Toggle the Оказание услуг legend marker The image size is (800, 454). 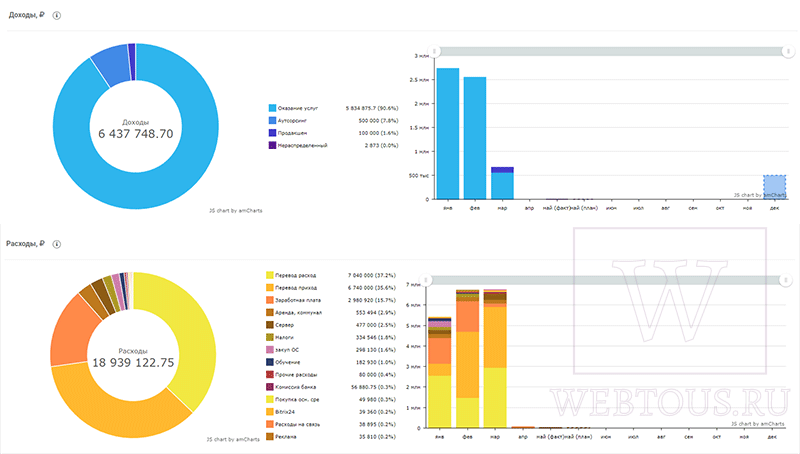click(x=272, y=108)
